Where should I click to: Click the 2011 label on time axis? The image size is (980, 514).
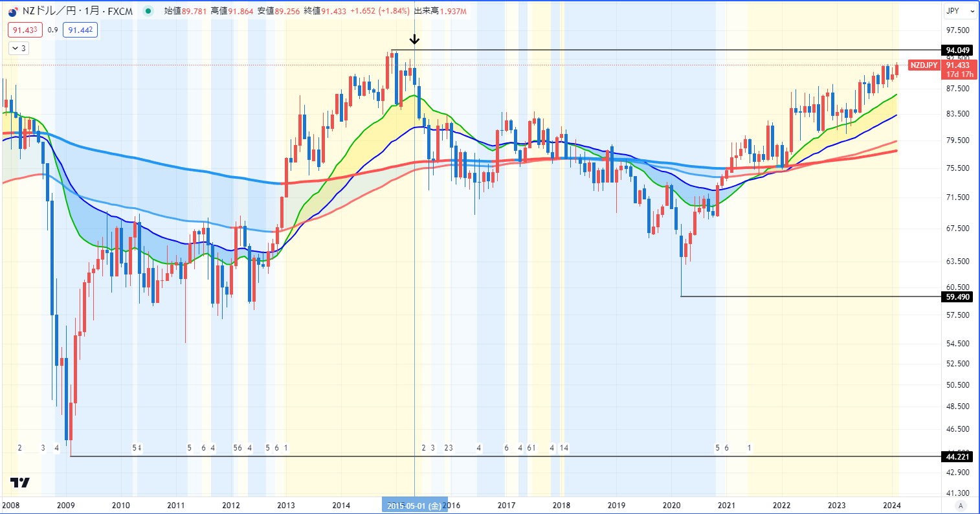176,506
